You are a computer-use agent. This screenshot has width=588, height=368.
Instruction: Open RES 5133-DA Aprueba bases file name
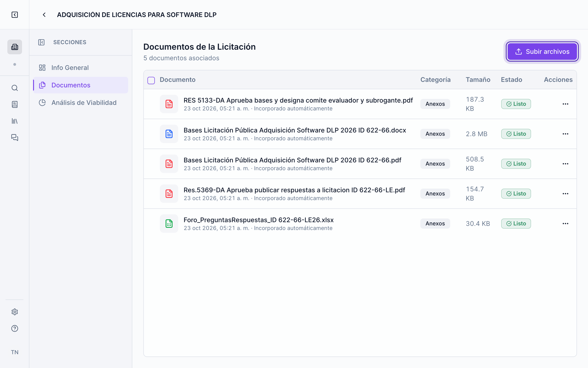click(x=298, y=100)
